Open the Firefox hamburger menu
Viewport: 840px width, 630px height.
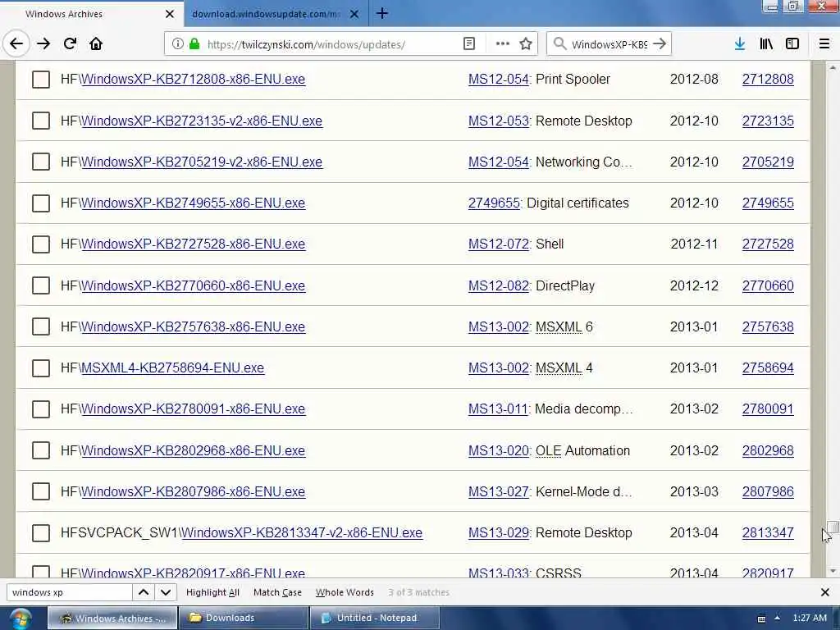824,44
